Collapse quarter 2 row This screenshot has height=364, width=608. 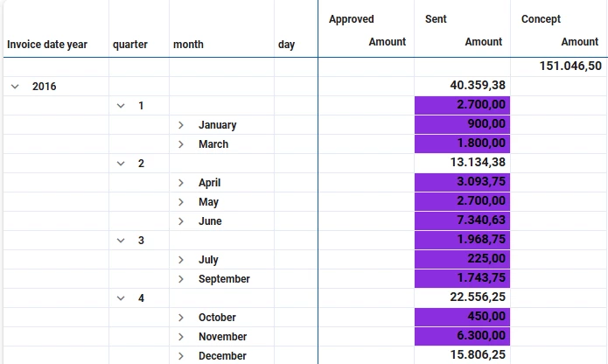click(121, 164)
